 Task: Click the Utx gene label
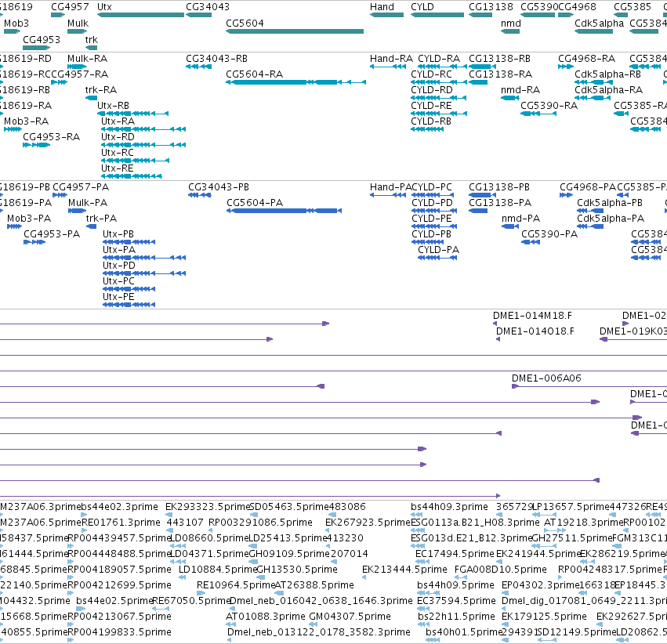pos(105,7)
